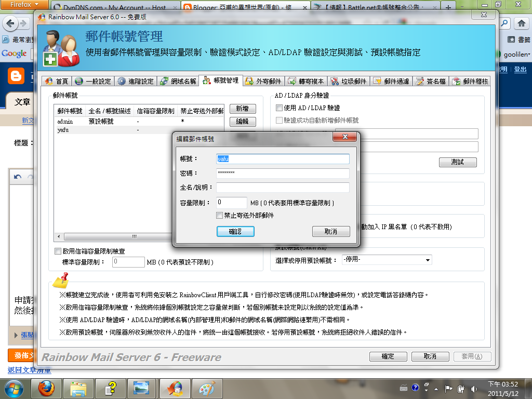Viewport: 532px width, 399px height.
Task: Click 確定 in the main server window
Action: [388, 356]
